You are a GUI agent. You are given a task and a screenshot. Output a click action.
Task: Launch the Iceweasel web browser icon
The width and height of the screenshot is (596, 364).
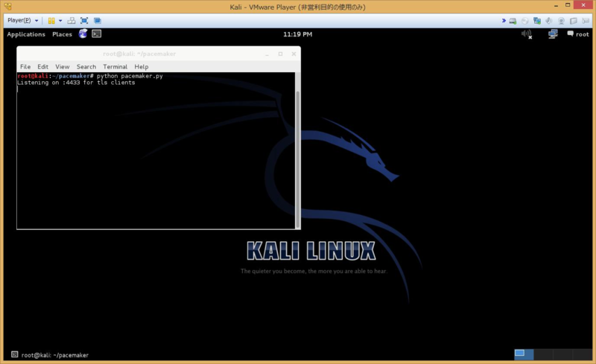[x=83, y=33]
